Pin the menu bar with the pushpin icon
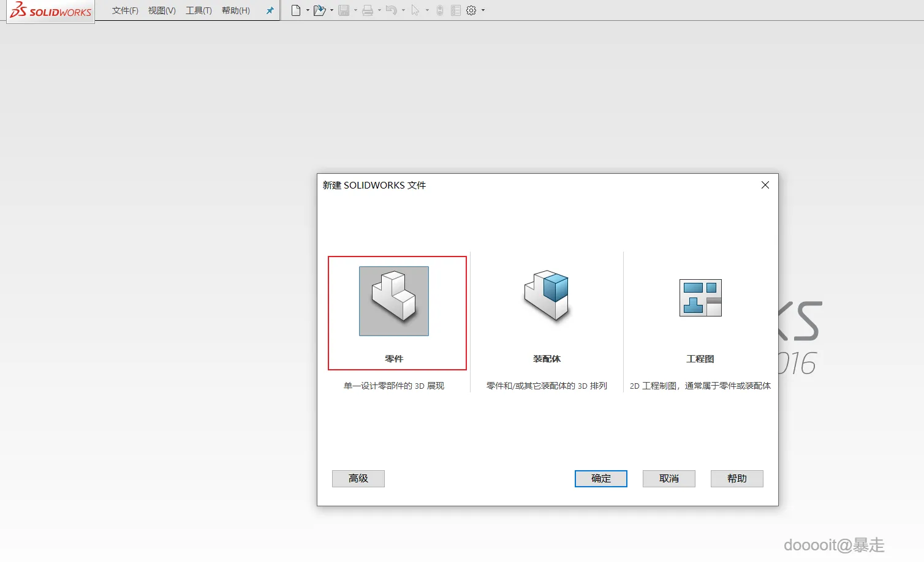Viewport: 924px width, 562px height. pos(270,10)
